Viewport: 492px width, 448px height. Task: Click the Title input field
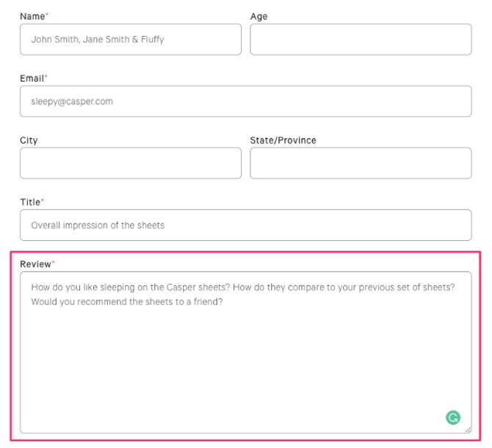click(x=246, y=225)
